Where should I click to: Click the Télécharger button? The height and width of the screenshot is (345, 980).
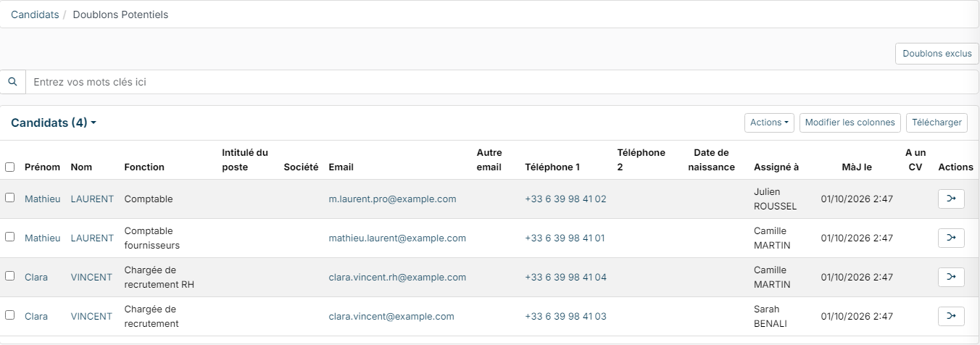pos(937,122)
